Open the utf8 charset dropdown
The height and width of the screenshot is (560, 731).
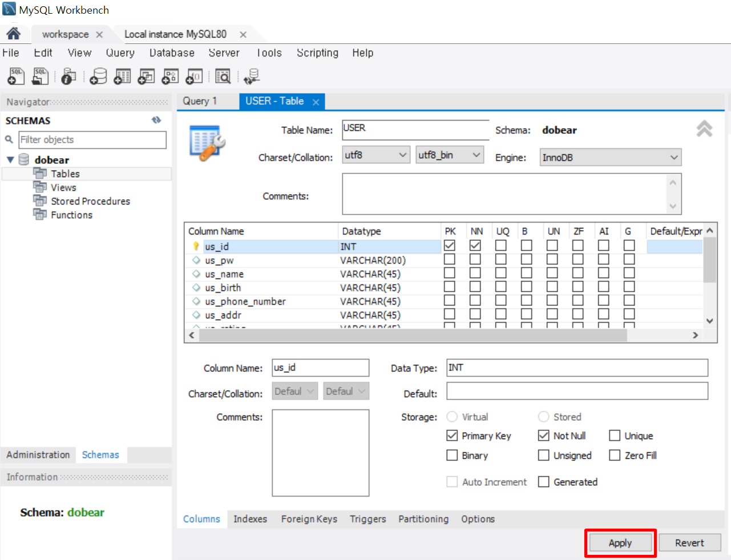point(376,155)
